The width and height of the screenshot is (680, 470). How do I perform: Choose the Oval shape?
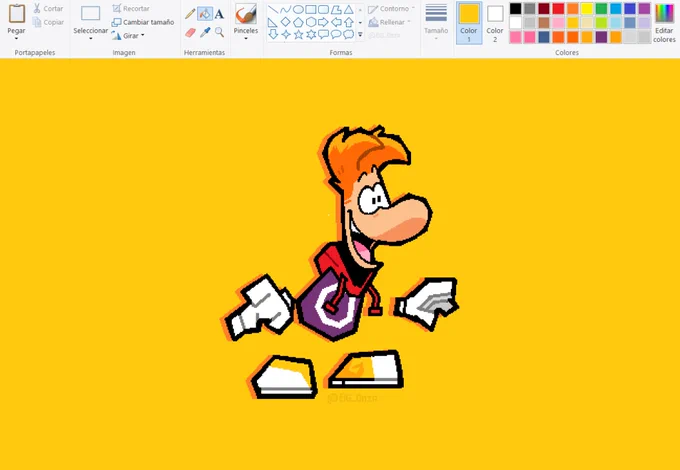(x=298, y=10)
